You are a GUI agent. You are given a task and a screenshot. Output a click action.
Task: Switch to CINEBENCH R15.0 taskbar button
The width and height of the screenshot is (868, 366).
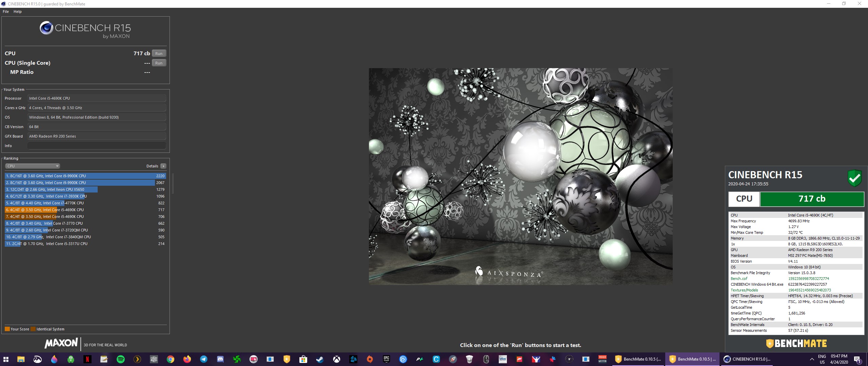747,359
